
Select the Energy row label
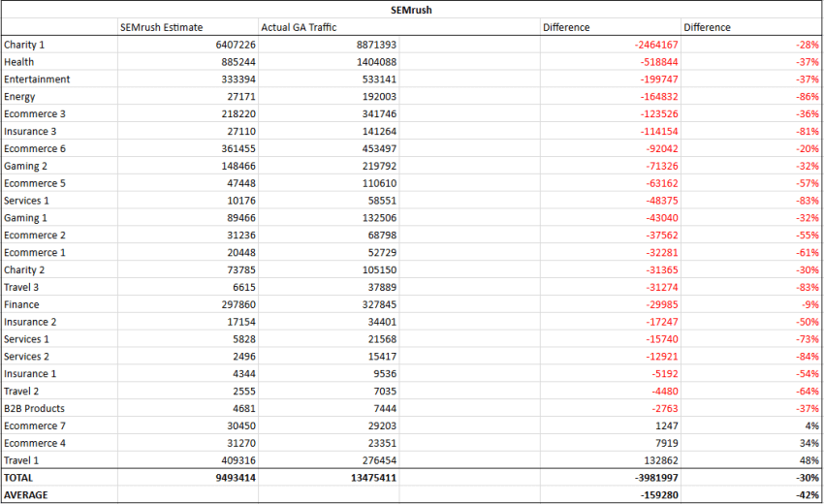[x=59, y=97]
